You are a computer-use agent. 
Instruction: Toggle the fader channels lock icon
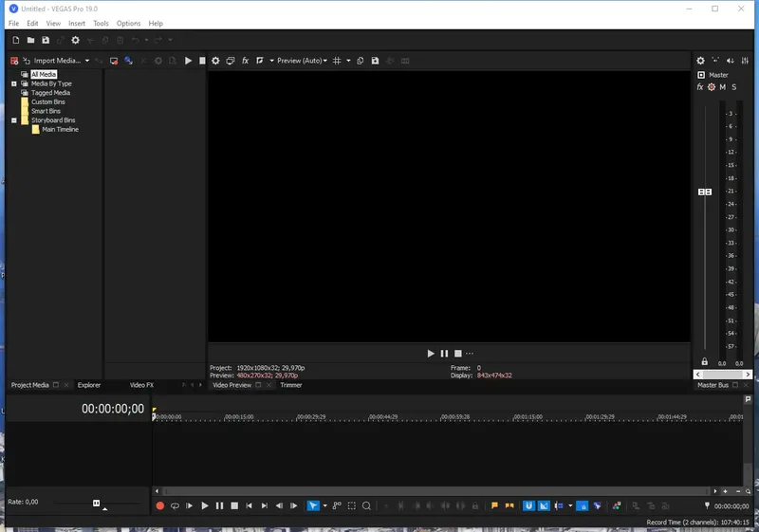coord(705,361)
